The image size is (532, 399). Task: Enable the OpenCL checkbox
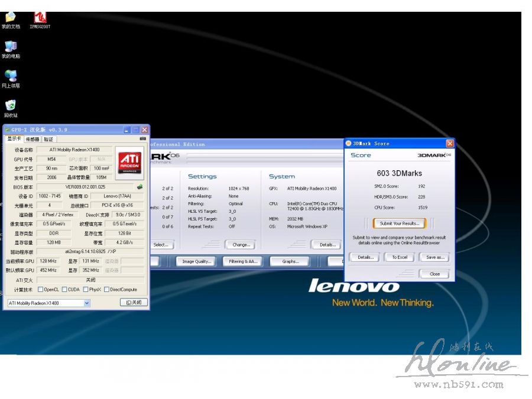tap(41, 290)
